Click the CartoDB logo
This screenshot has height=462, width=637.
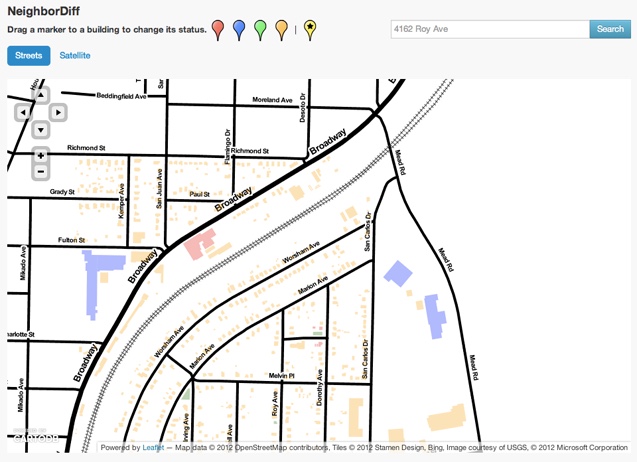click(x=36, y=436)
